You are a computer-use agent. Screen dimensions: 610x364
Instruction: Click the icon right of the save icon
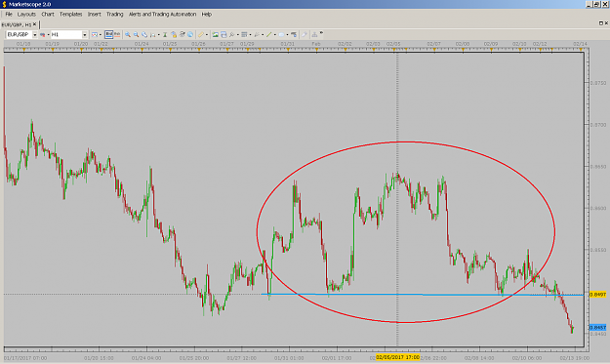click(x=232, y=34)
